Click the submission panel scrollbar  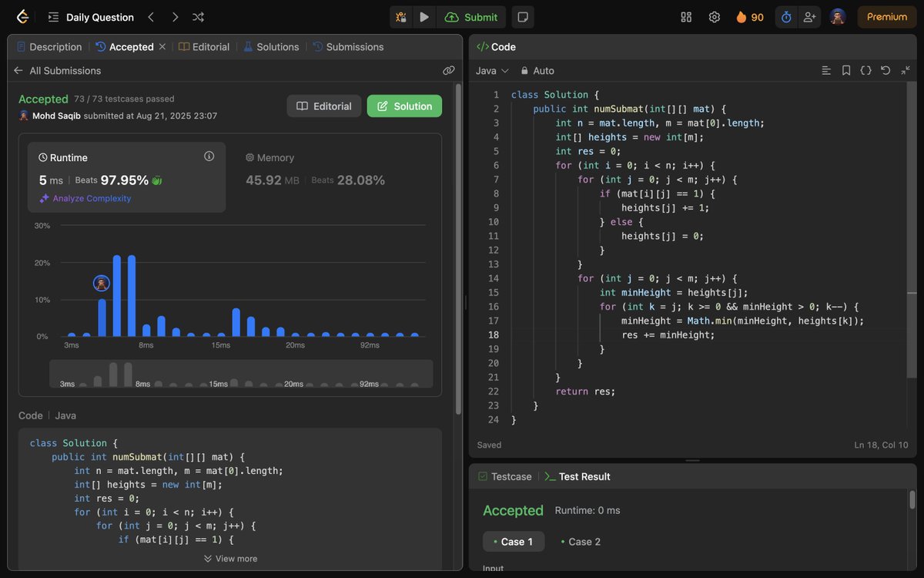click(x=459, y=248)
